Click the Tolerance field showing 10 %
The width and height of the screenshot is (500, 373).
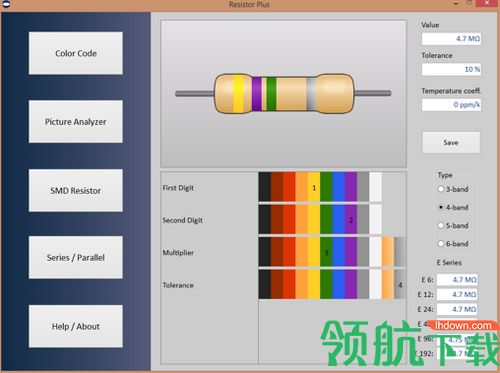click(x=451, y=69)
